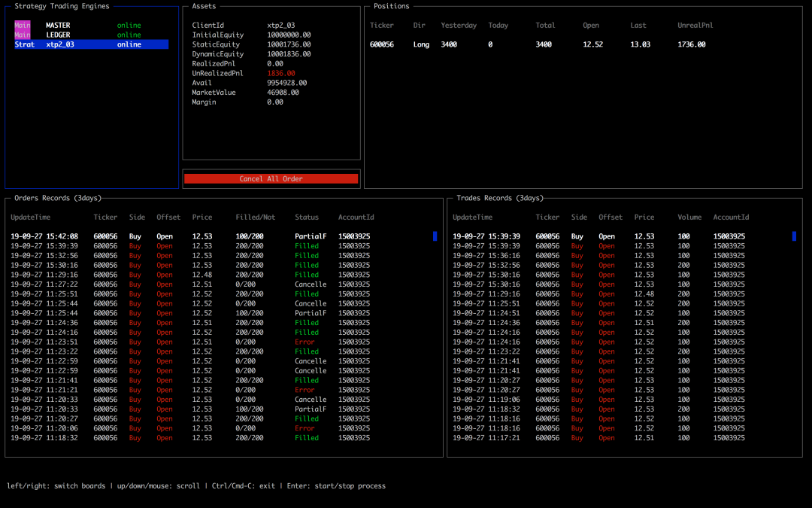Click the Orders Records scroll indicator
The height and width of the screenshot is (508, 812).
435,236
